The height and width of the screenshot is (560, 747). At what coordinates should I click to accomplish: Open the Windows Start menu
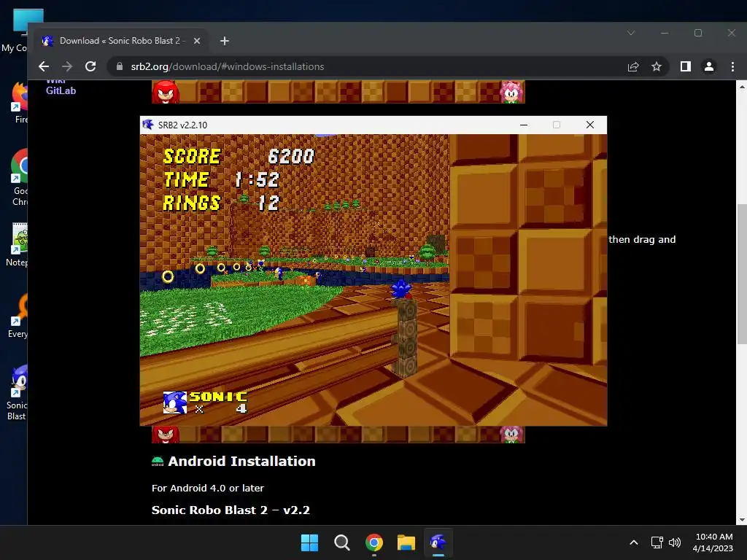(x=309, y=542)
